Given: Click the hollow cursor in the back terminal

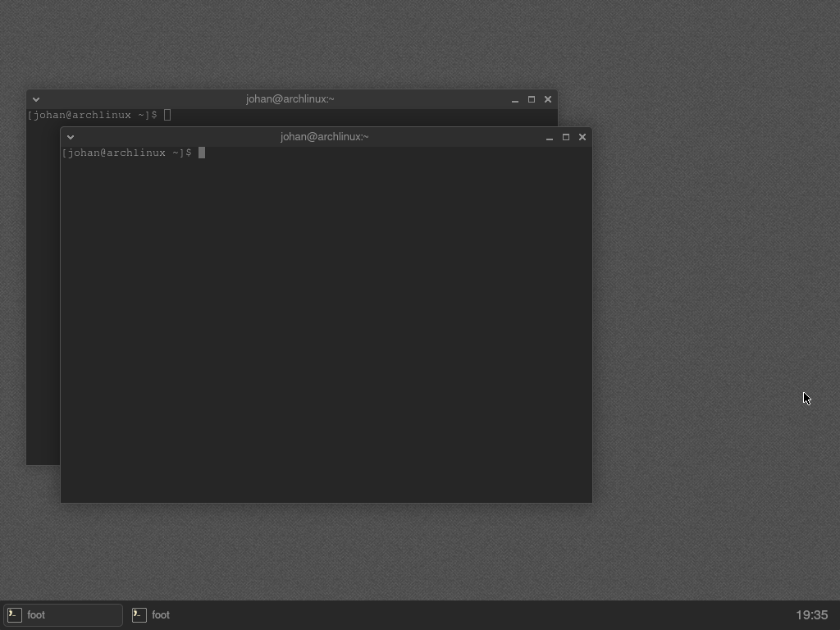Looking at the screenshot, I should tap(167, 116).
